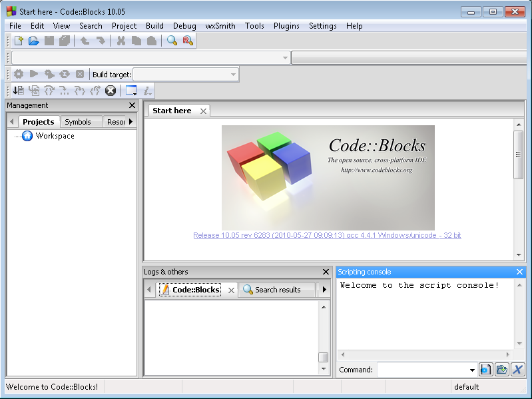Click the Build gear icon

click(x=19, y=74)
